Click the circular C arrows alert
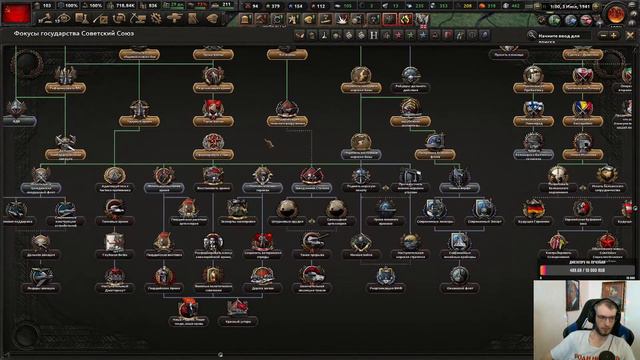Screen dimensions: 640x360 click(x=278, y=19)
